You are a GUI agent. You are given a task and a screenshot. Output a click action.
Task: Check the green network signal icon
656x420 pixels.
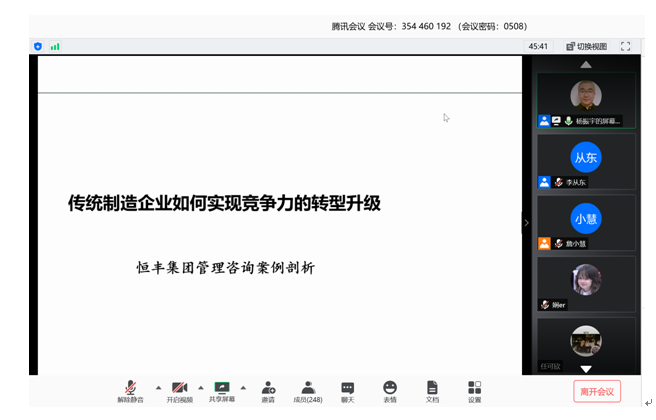click(x=55, y=46)
